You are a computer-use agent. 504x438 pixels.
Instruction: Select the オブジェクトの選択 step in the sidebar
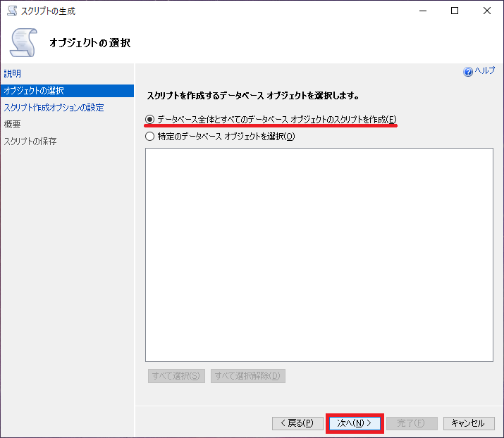(x=34, y=90)
